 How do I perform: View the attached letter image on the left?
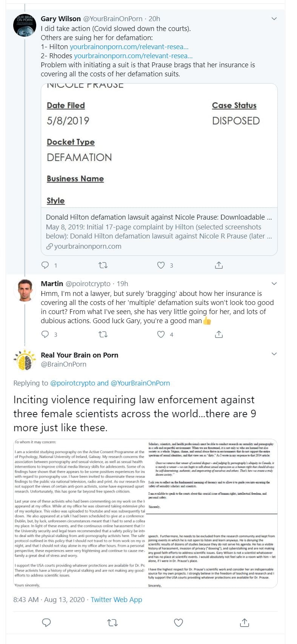80,513
